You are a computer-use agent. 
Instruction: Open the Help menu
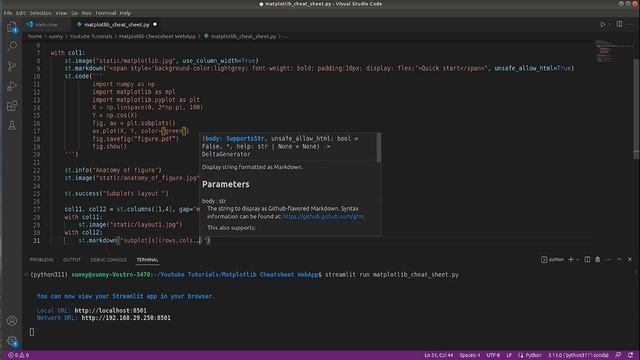coord(125,13)
